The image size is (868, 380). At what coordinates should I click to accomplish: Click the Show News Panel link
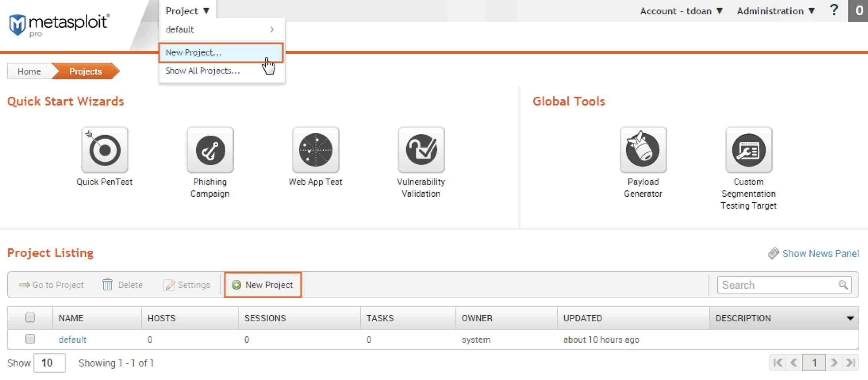click(x=820, y=253)
